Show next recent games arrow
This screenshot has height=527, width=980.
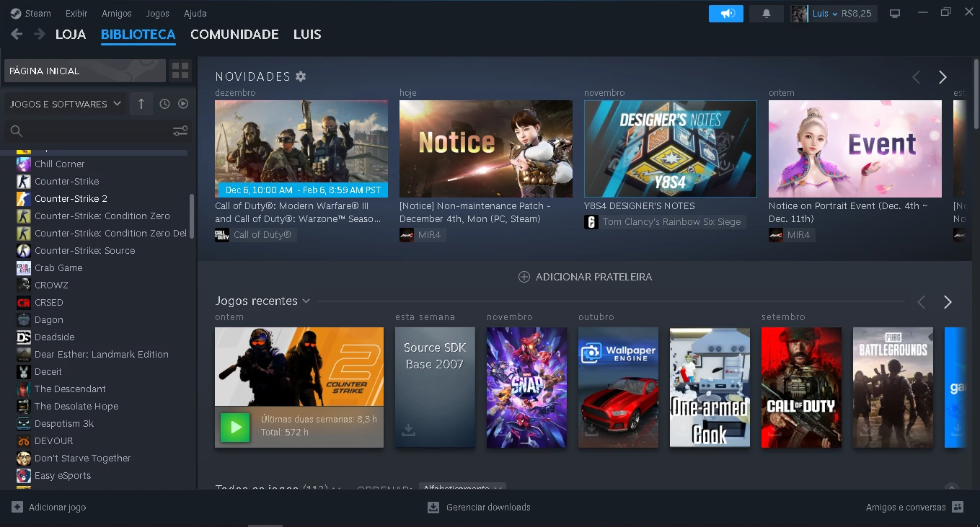[948, 302]
